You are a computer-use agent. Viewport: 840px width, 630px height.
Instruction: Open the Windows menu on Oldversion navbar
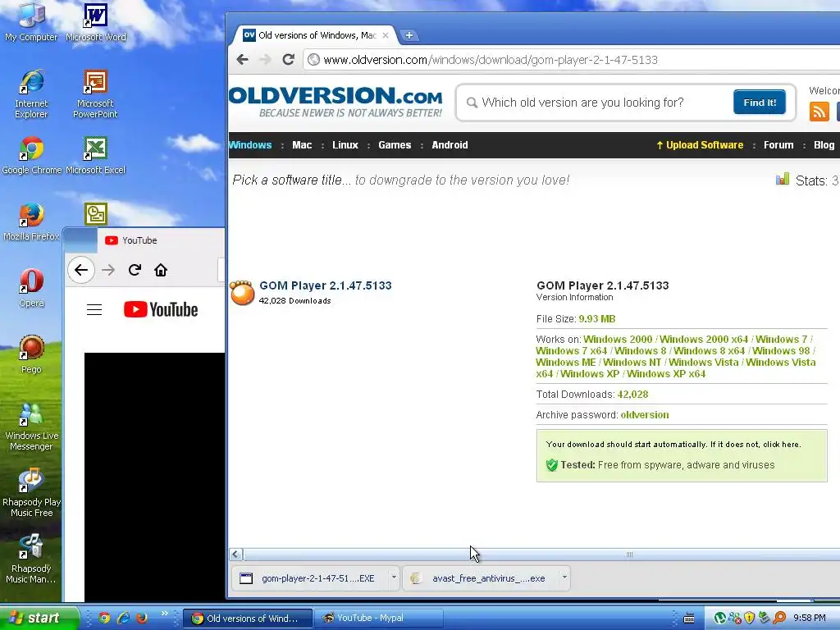pyautogui.click(x=250, y=145)
